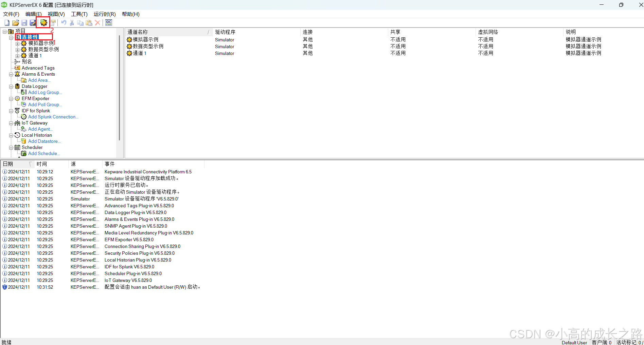Expand the 通道 1 tree node

coord(17,56)
